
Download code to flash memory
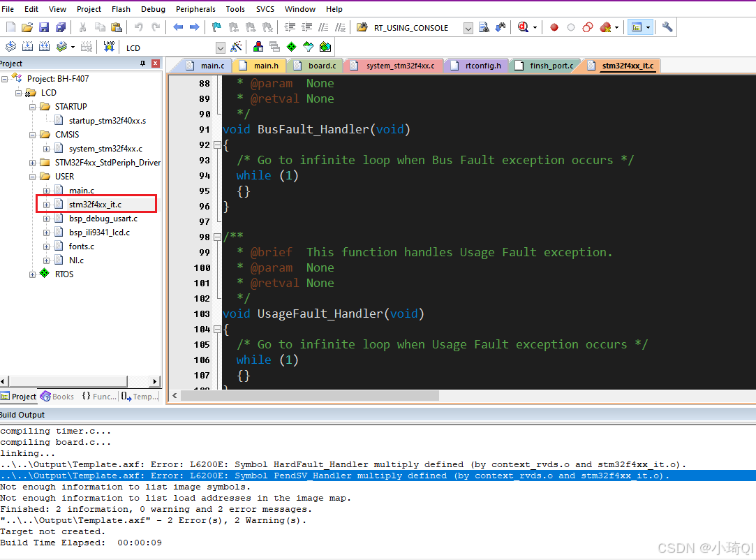point(109,46)
